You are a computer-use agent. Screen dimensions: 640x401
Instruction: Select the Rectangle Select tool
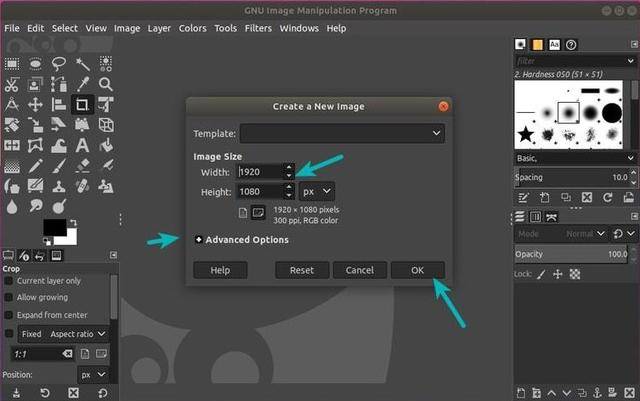12,64
